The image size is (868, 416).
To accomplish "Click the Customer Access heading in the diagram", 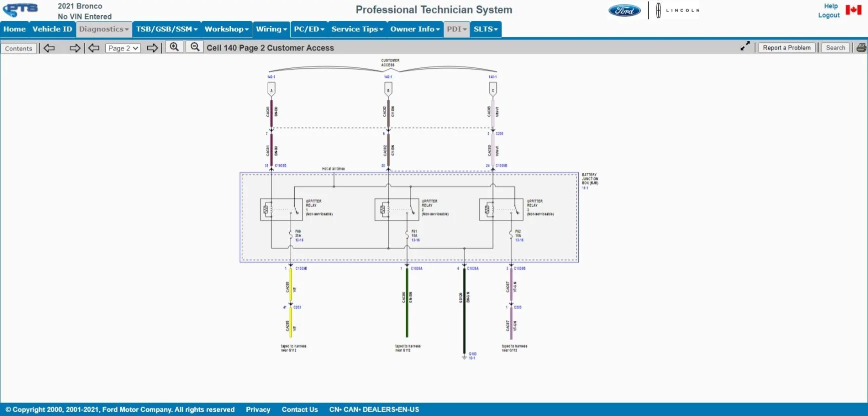I will point(390,62).
